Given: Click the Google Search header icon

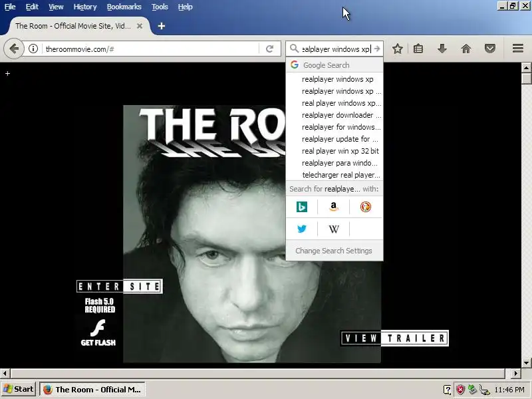Looking at the screenshot, I should tap(295, 65).
